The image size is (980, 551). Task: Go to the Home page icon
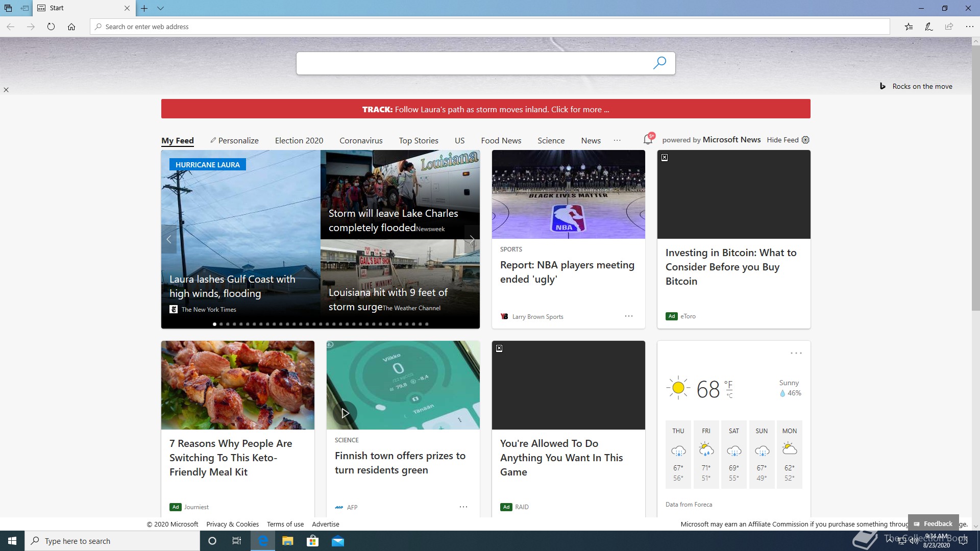coord(71,27)
